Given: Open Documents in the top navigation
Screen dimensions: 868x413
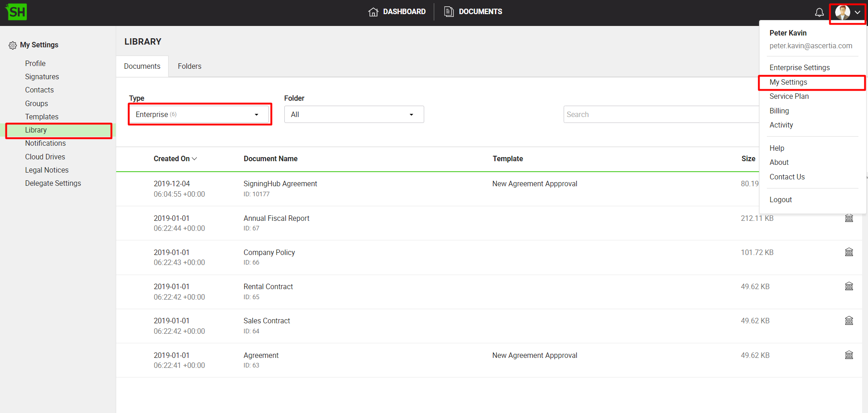Looking at the screenshot, I should (x=473, y=12).
